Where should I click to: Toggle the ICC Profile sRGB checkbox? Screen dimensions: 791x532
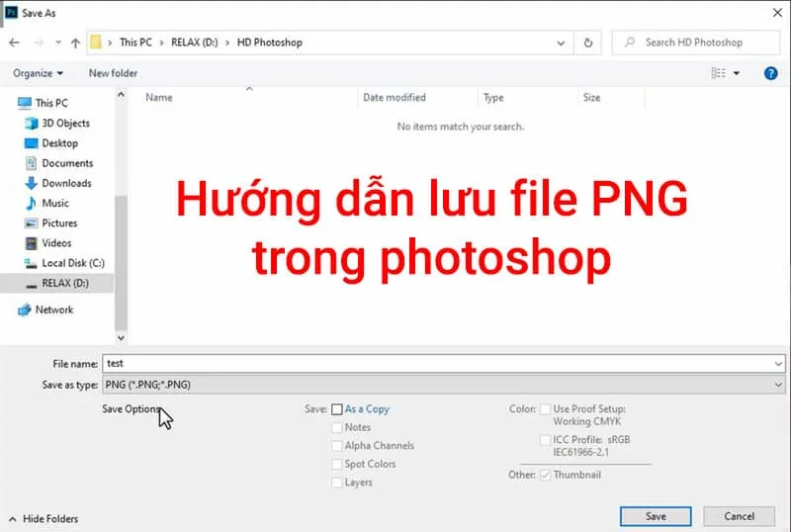pos(546,440)
